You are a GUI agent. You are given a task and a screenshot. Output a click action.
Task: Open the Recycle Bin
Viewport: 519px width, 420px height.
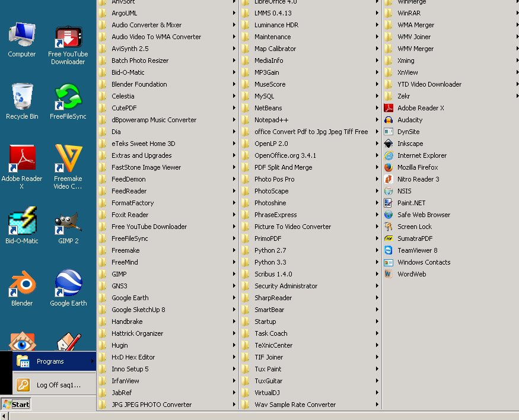point(22,101)
